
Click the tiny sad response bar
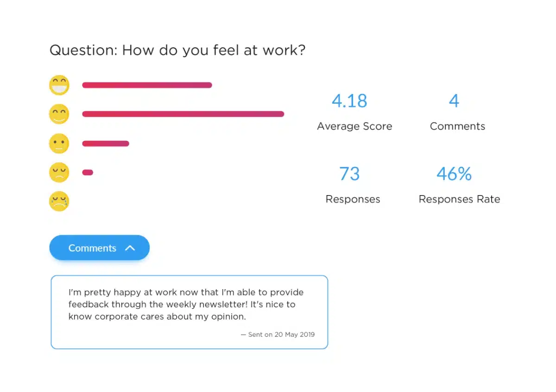pos(88,172)
